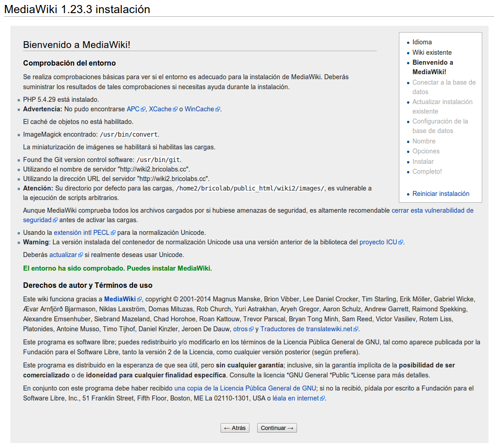Click external-link icon after 'actualizar'

tap(80, 255)
